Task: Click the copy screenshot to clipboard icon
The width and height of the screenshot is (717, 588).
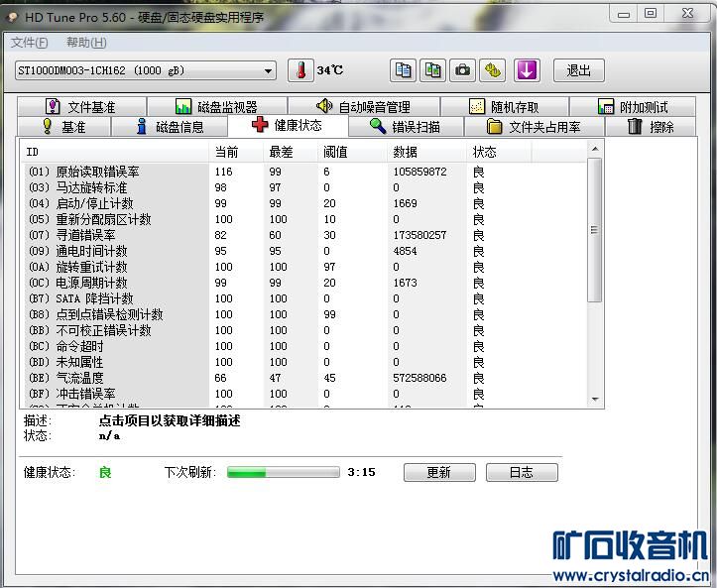Action: [x=432, y=70]
